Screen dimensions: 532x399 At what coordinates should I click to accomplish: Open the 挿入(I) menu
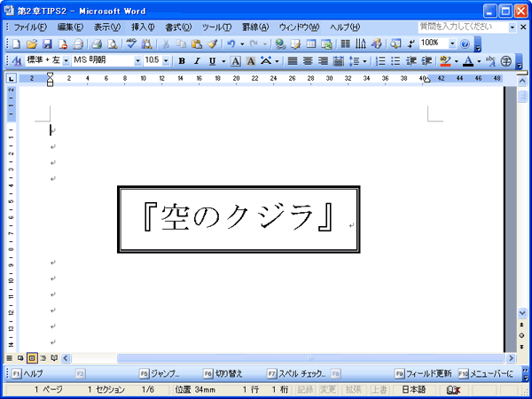[x=143, y=27]
